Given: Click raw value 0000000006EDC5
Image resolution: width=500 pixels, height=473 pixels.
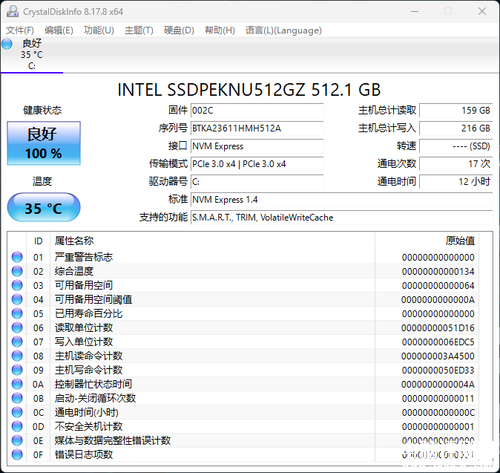Looking at the screenshot, I should (438, 342).
